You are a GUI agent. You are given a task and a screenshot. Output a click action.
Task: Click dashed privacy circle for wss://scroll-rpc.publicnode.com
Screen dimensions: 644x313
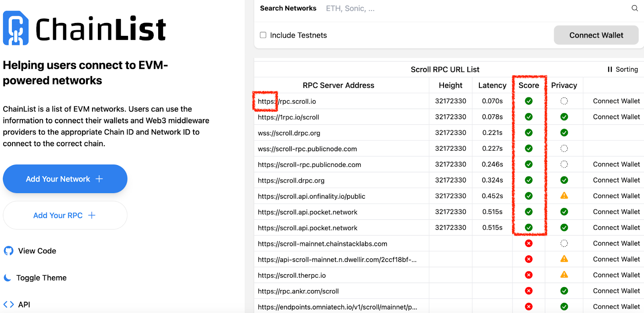point(564,149)
